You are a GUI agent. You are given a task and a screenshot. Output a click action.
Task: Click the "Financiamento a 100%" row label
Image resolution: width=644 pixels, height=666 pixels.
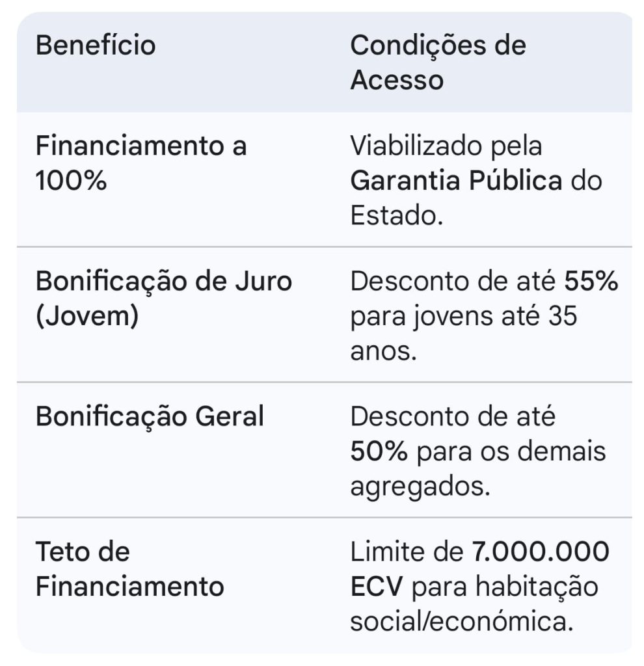point(141,163)
